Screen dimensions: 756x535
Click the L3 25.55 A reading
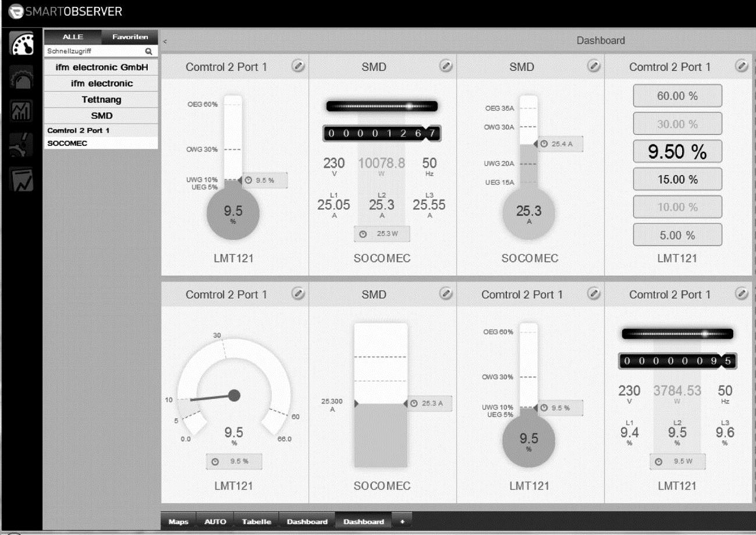430,204
